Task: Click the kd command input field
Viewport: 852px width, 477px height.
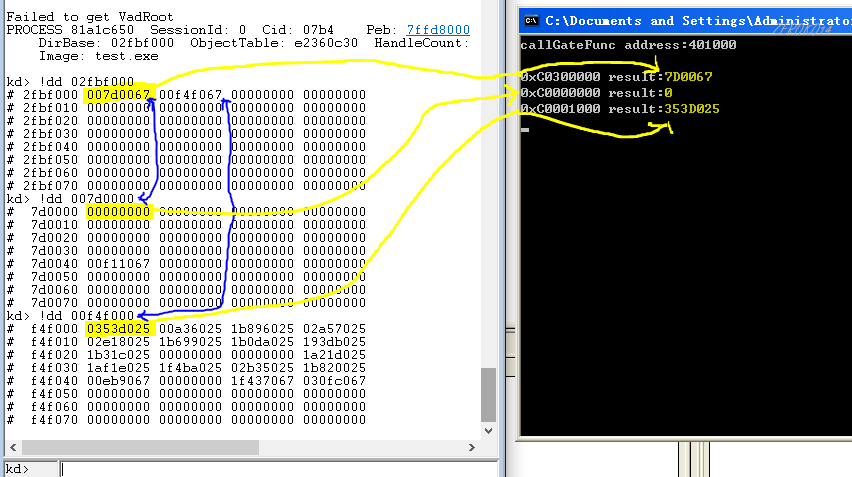Action: pos(279,469)
